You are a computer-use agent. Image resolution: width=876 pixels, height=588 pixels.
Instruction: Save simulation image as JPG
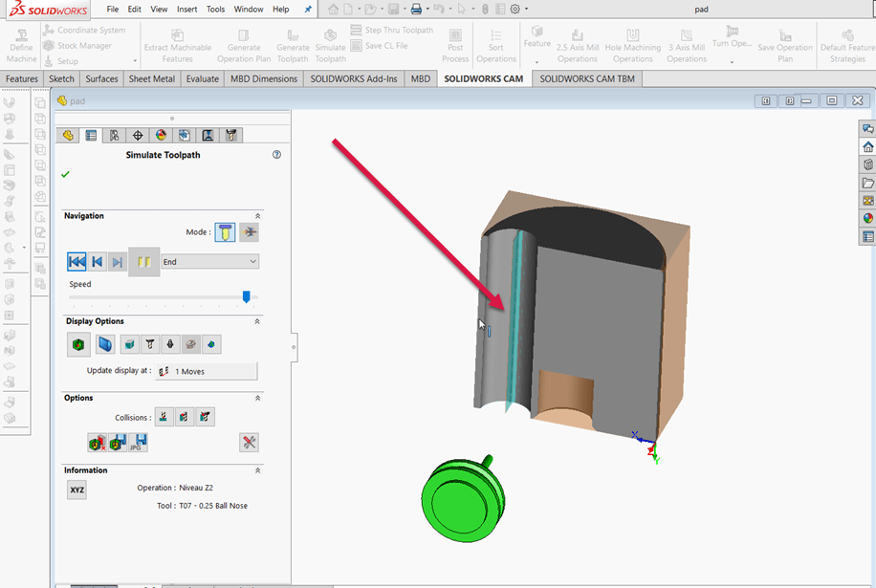(x=138, y=443)
